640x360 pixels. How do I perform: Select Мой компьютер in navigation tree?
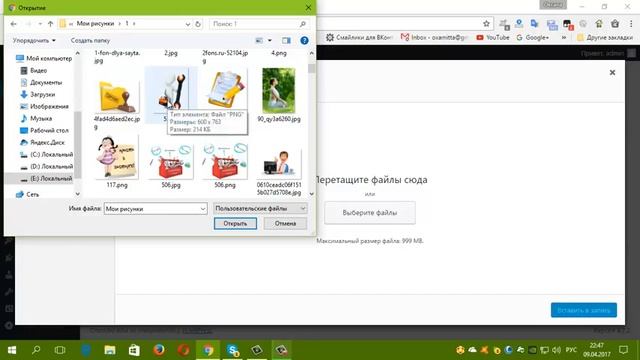(x=43, y=58)
